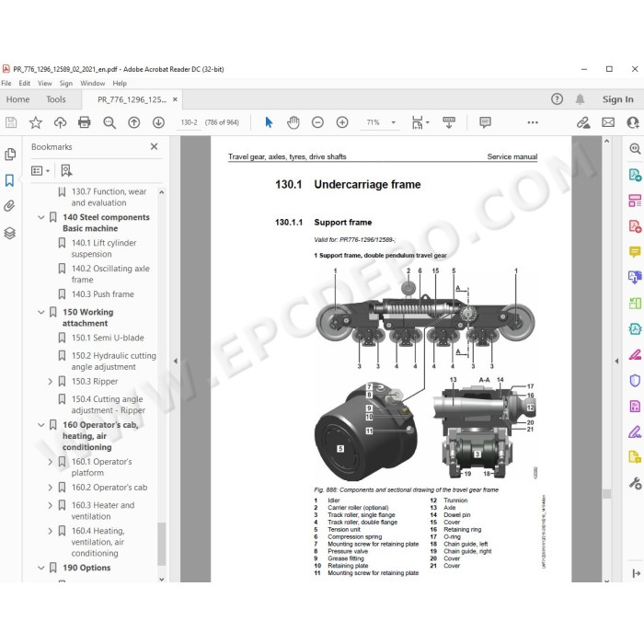Open the Edit menu
This screenshot has height=644, width=644.
tap(24, 83)
